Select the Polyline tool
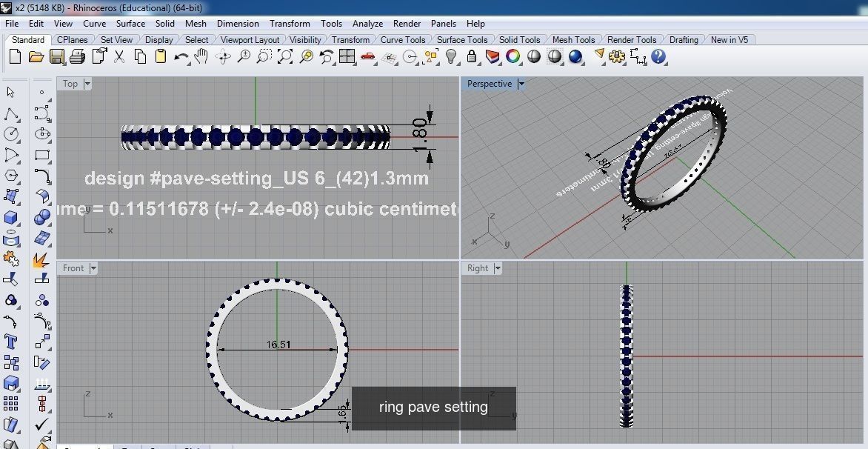This screenshot has width=868, height=449. pos(10,113)
